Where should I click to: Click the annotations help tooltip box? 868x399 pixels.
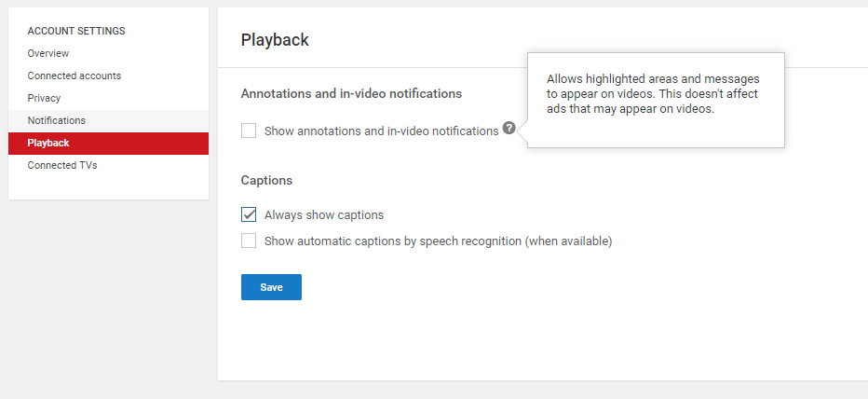656,101
